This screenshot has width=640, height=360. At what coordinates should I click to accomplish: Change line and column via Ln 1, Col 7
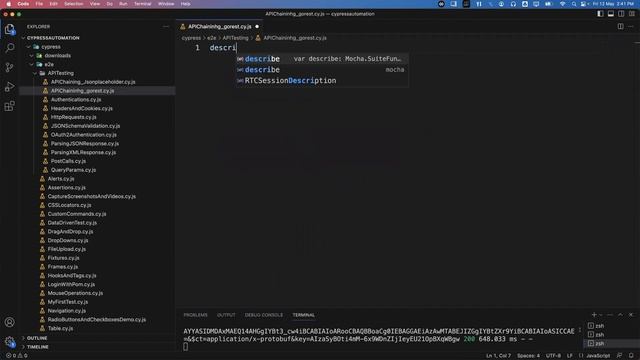(x=498, y=356)
